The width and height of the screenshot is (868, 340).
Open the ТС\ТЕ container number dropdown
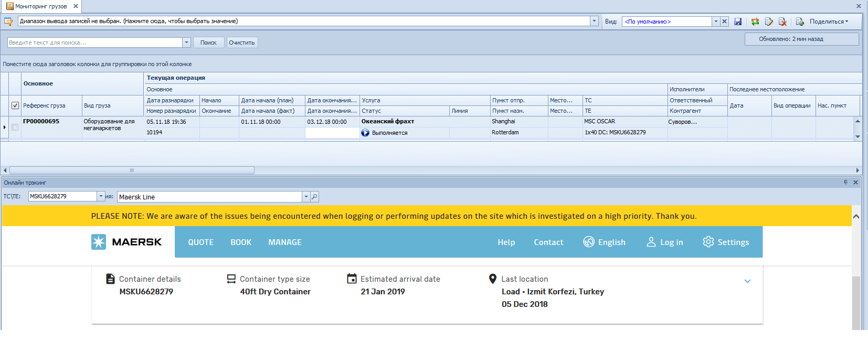click(101, 196)
